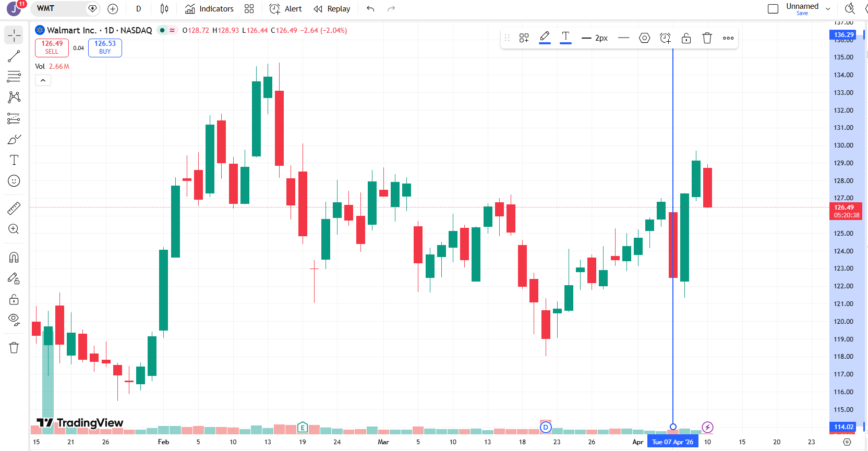Toggle lock all drawing tools
The width and height of the screenshot is (868, 451).
click(14, 299)
